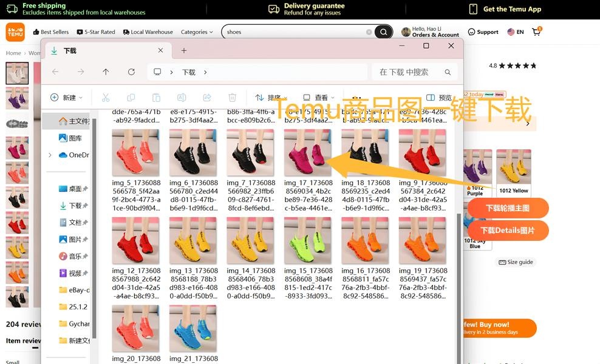Open 图片 in the sidebar
Image resolution: width=600 pixels, height=364 pixels.
click(x=73, y=240)
